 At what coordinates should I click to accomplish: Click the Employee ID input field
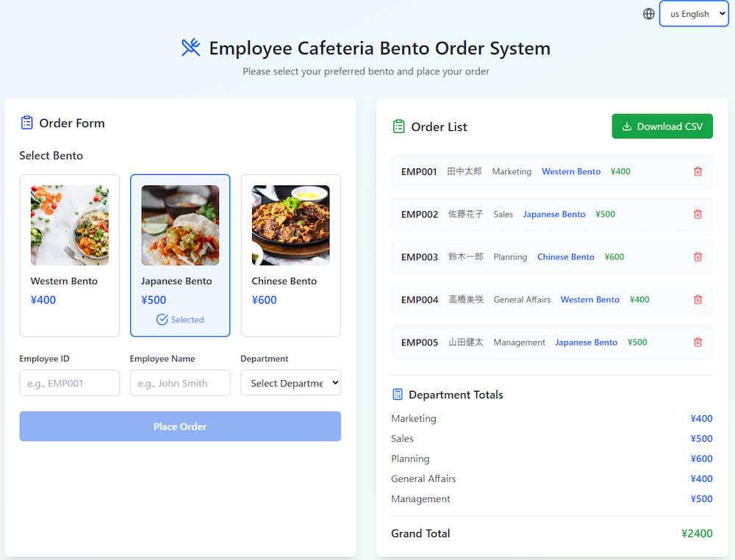coord(70,383)
